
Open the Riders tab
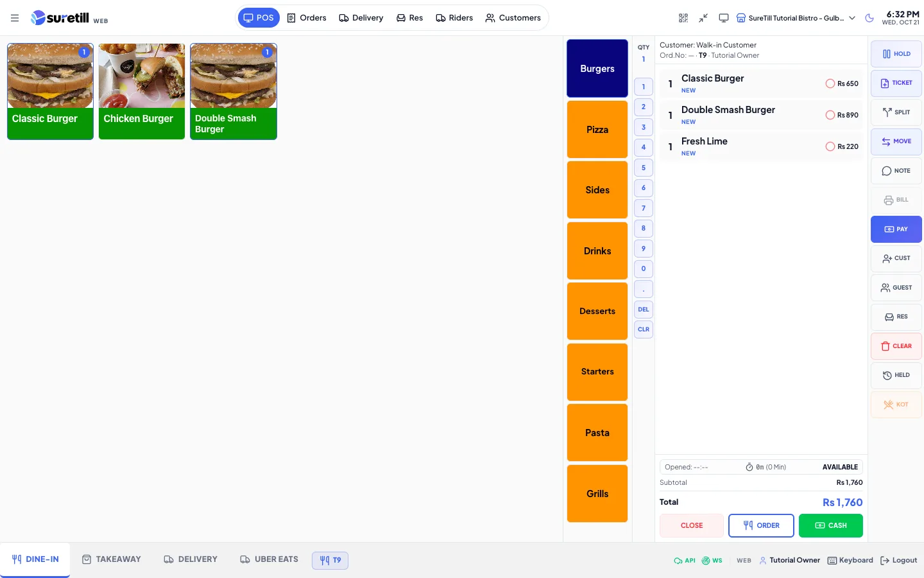coord(454,18)
